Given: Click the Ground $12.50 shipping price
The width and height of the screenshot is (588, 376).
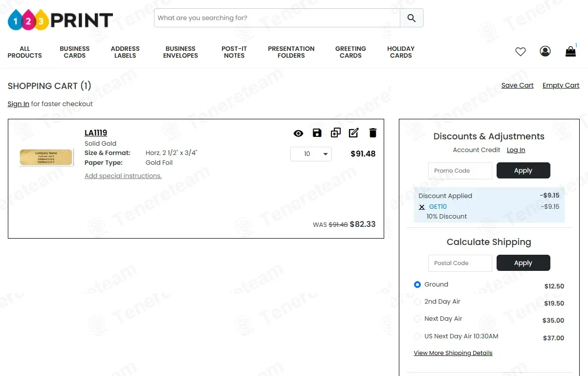Looking at the screenshot, I should coord(554,287).
